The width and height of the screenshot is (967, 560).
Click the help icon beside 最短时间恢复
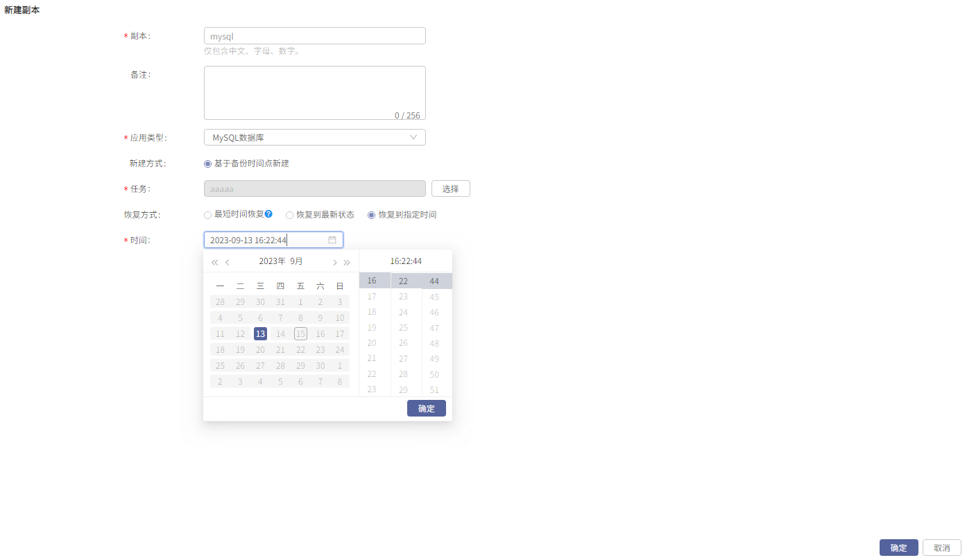coord(268,214)
